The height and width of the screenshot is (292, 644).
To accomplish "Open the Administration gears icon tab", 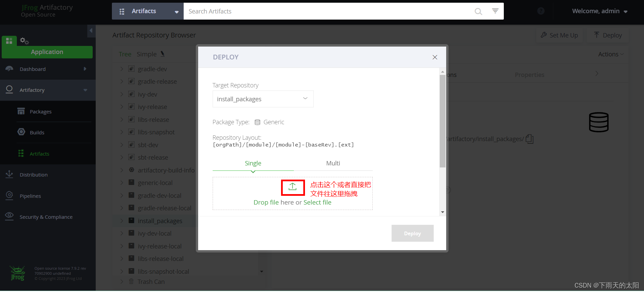I will point(24,41).
